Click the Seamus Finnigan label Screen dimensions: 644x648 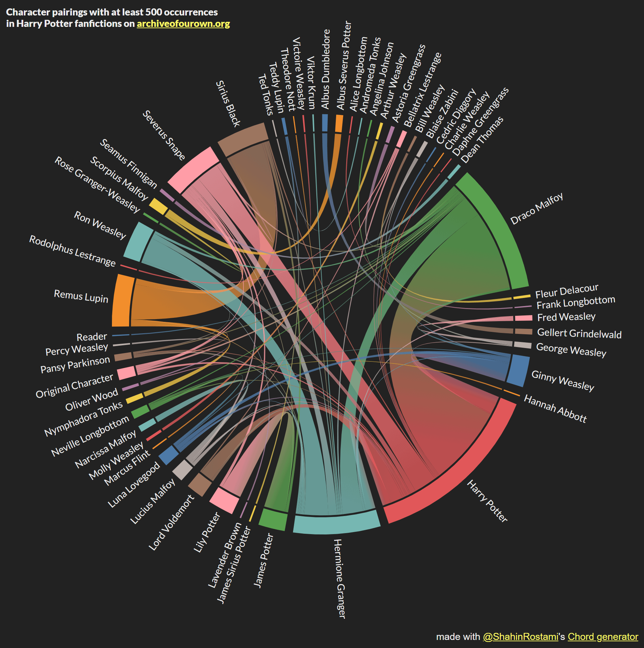coord(128,163)
